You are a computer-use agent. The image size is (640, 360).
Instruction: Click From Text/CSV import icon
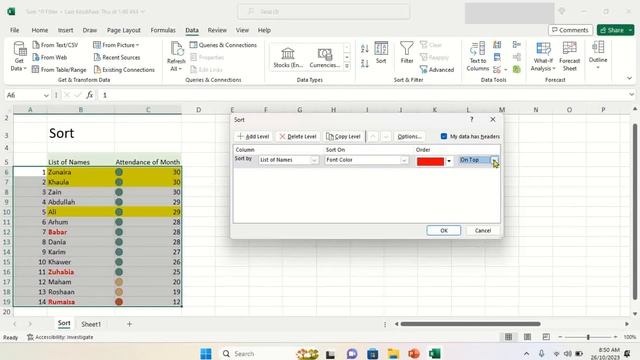pos(36,45)
